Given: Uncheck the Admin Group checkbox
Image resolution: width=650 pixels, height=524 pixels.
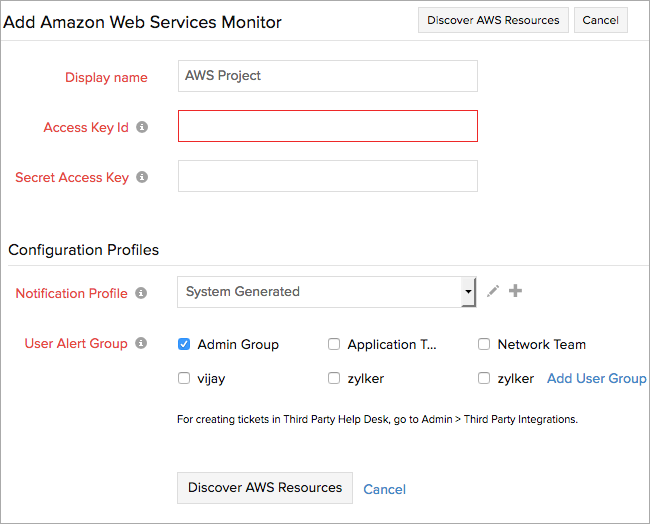Looking at the screenshot, I should point(184,344).
